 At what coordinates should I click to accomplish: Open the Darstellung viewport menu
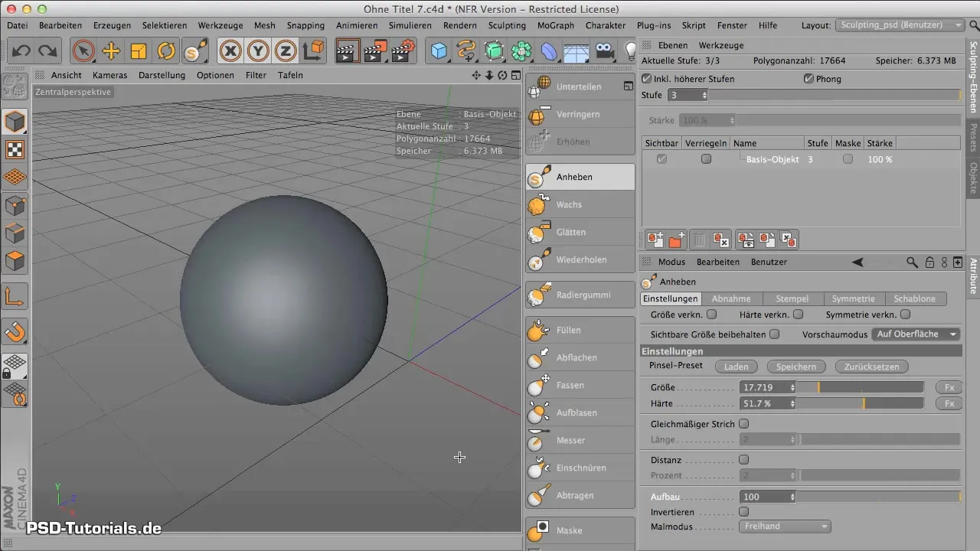tap(162, 75)
